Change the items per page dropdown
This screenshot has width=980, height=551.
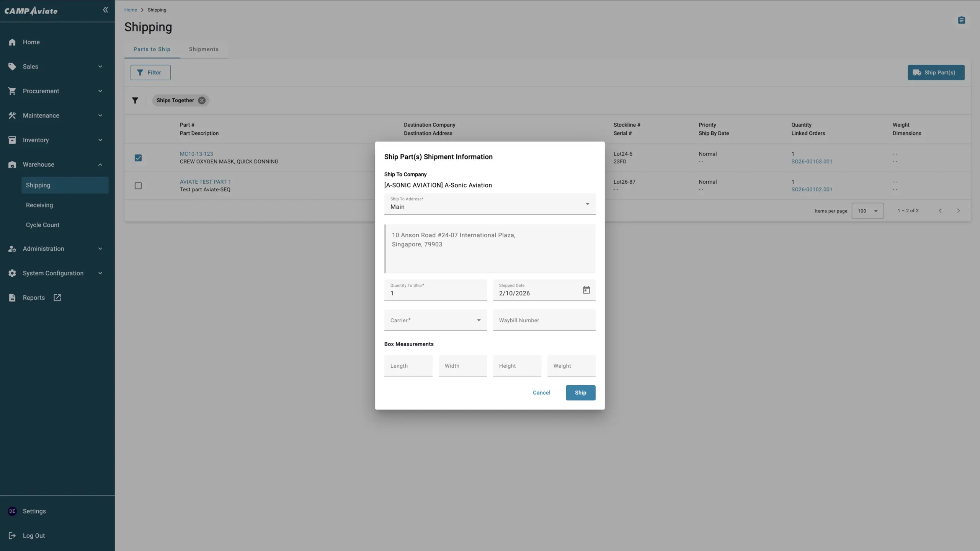coord(867,211)
